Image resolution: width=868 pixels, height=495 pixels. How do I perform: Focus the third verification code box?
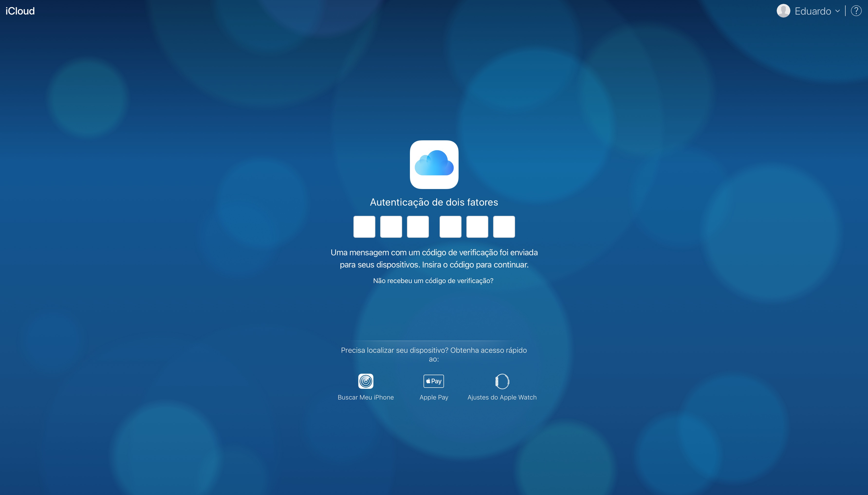(418, 227)
